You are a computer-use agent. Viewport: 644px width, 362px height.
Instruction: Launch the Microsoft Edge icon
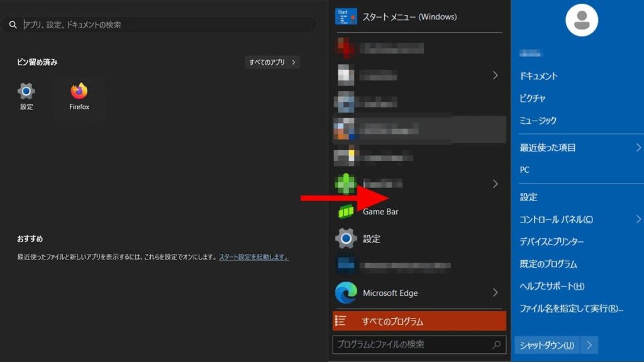tap(346, 293)
